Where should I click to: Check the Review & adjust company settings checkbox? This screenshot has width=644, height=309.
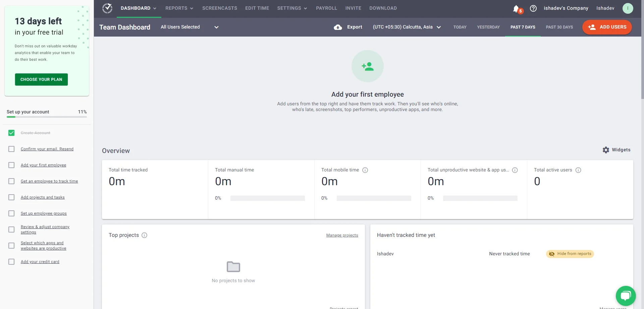click(11, 229)
